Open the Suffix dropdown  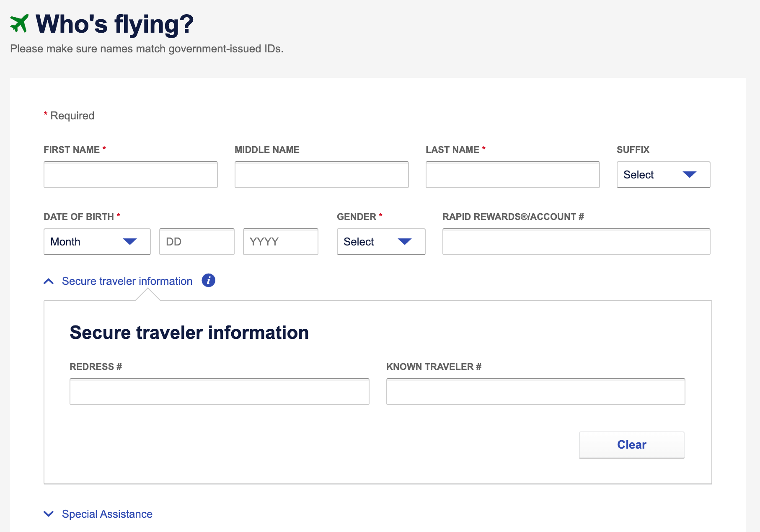[663, 175]
